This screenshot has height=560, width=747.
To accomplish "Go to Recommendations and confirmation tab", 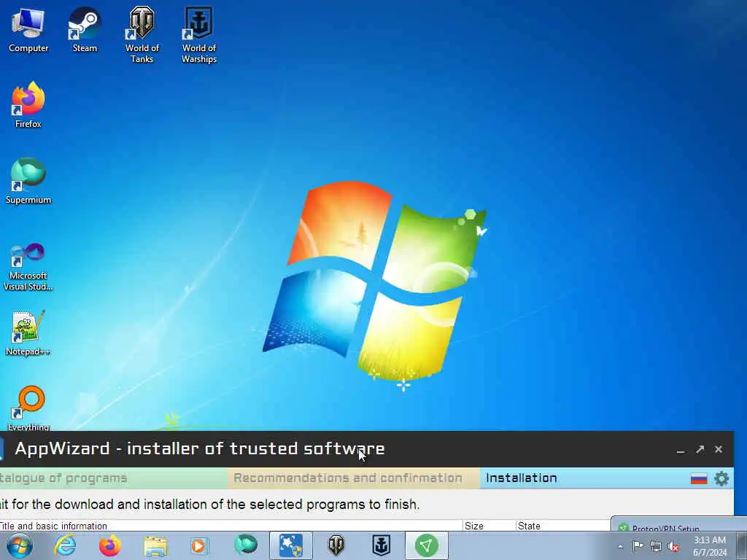I will (x=353, y=478).
